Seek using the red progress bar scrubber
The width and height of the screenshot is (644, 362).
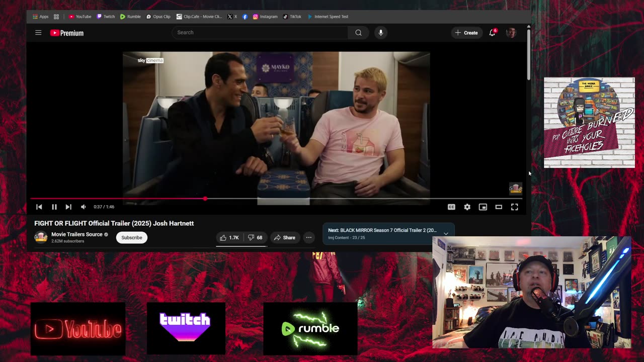(x=205, y=199)
